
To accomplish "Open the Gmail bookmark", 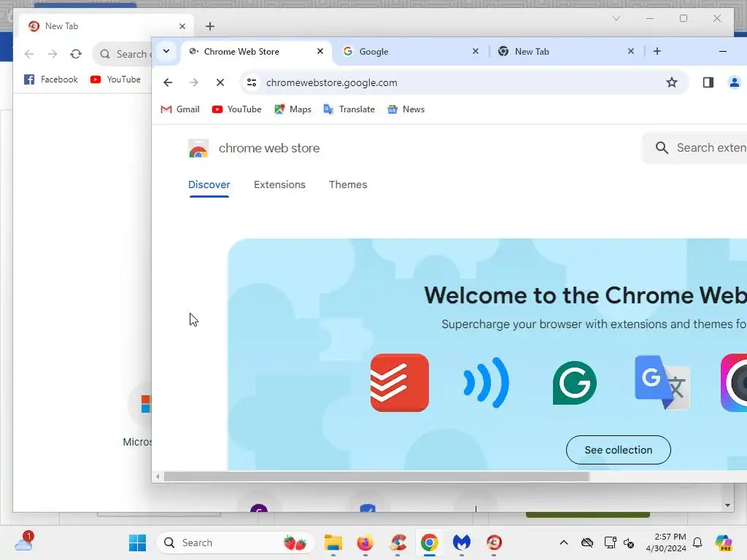I will coord(180,109).
